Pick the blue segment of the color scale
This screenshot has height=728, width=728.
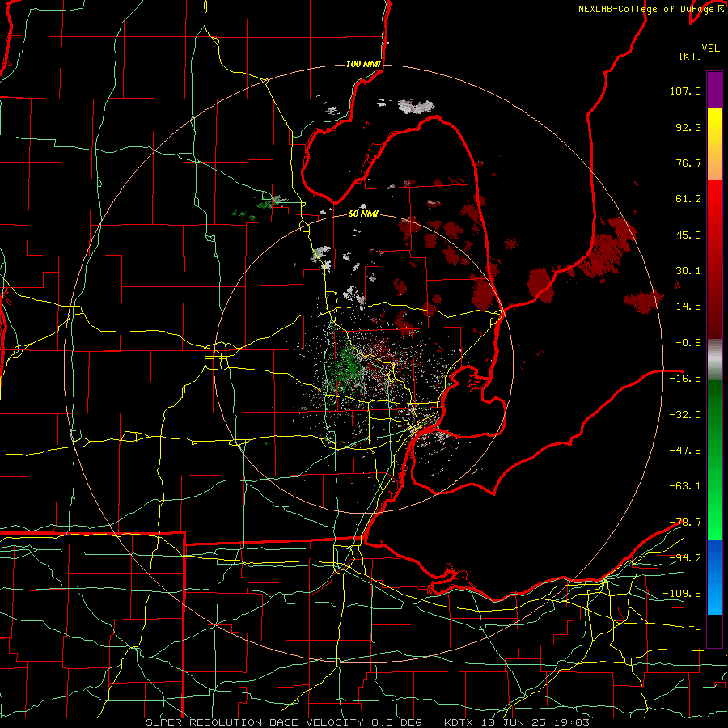[714, 577]
